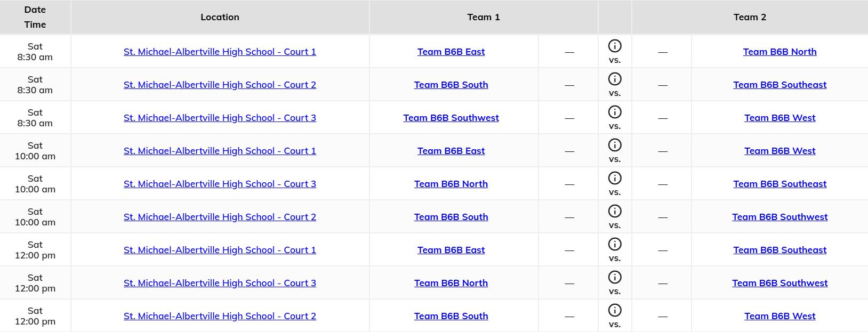Open info icon for South vs Southeast game
The width and height of the screenshot is (868, 332).
pyautogui.click(x=615, y=79)
